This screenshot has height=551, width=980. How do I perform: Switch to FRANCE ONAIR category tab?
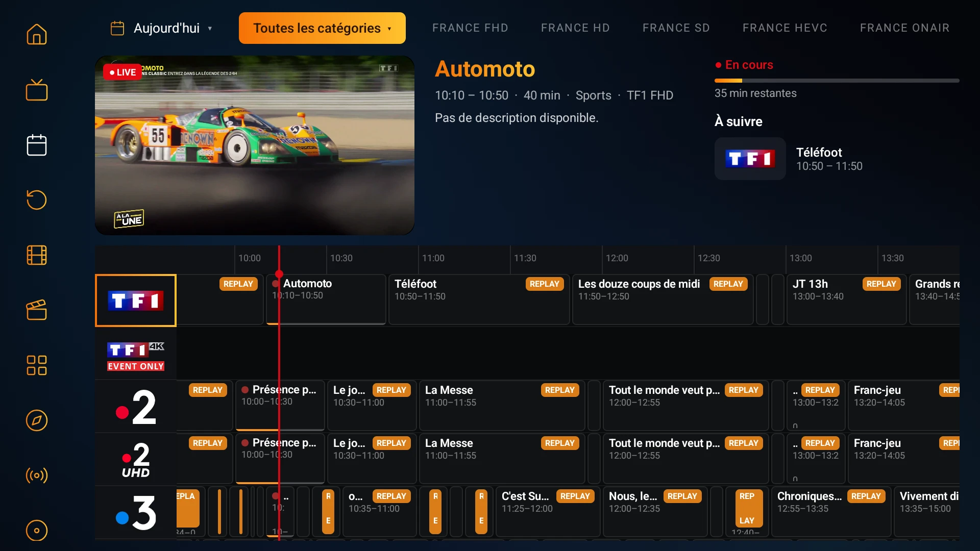tap(904, 28)
